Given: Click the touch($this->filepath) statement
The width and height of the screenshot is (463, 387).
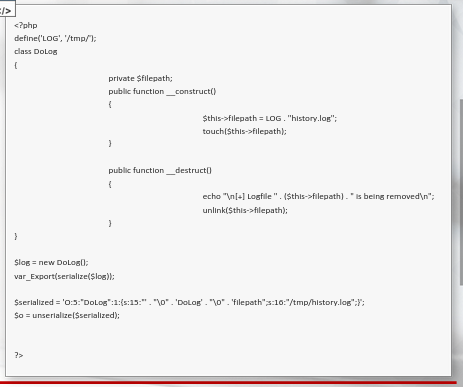Looking at the screenshot, I should tap(244, 132).
